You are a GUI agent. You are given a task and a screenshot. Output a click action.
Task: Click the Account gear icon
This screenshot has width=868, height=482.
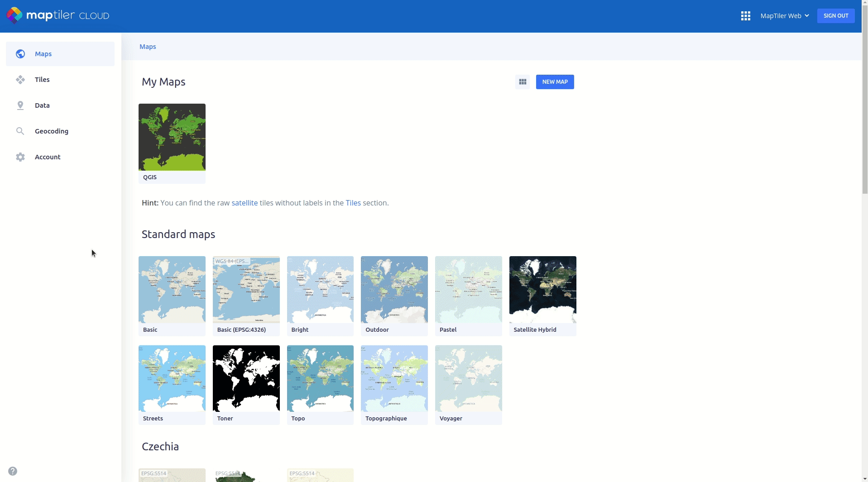(20, 157)
